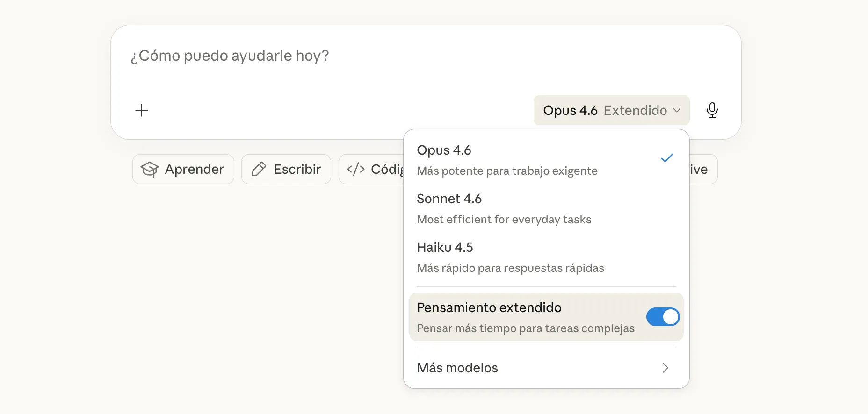Click the graduation cap Aprender icon
The image size is (868, 414).
(150, 169)
